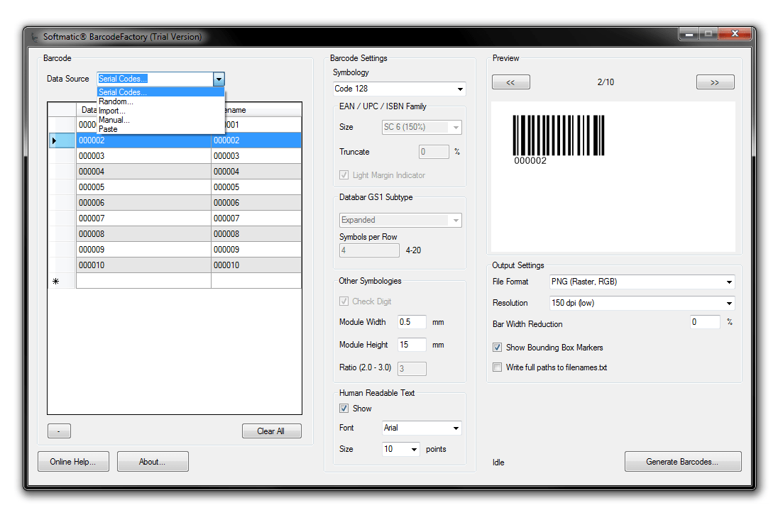The image size is (778, 532).
Task: Select Manual... from the dropdown list
Action: [x=160, y=120]
